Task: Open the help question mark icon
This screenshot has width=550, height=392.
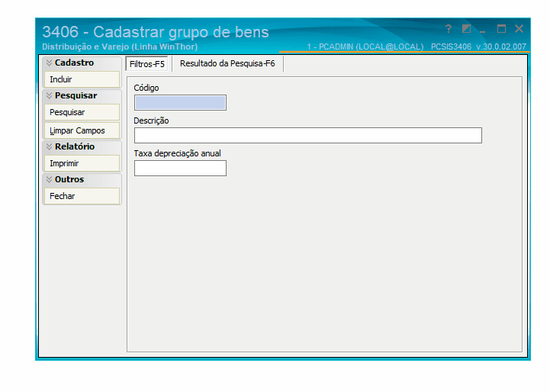Action: (x=449, y=29)
